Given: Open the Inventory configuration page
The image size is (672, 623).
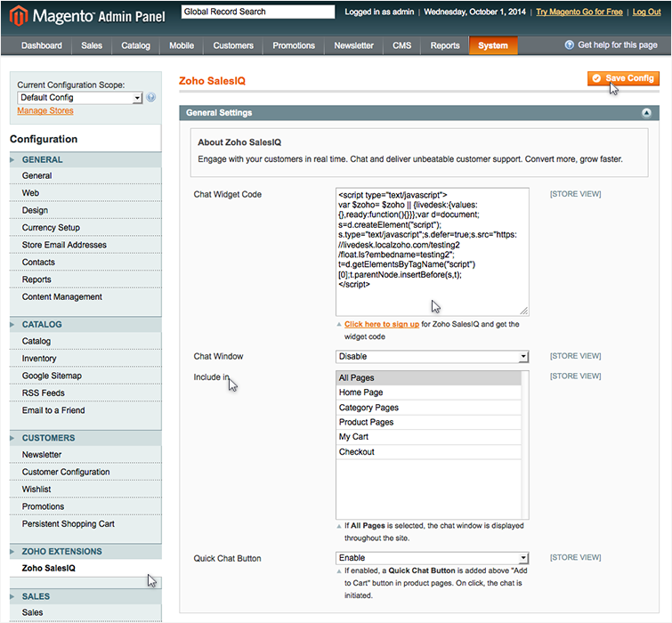Looking at the screenshot, I should coord(85,358).
